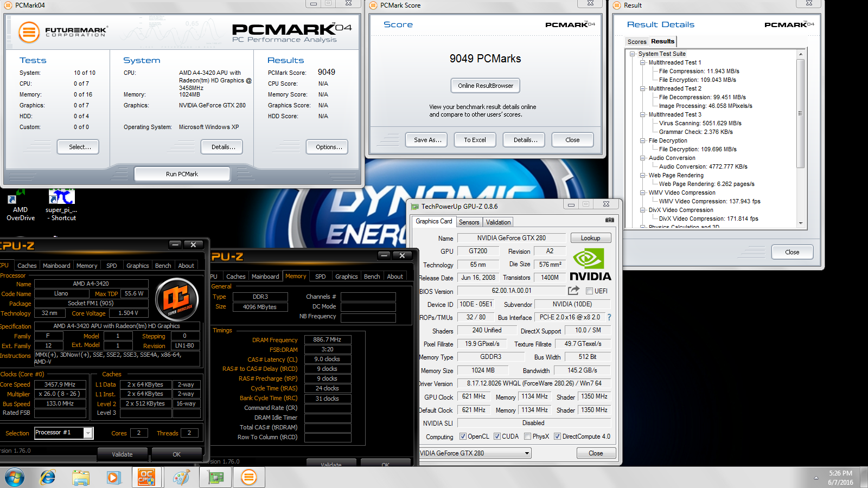Collapse the File Decryption tree node

(643, 140)
